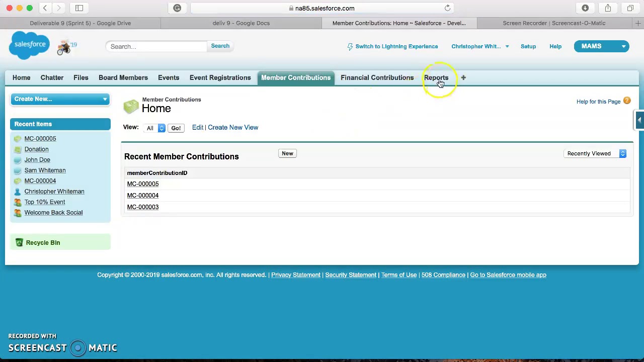Open a new Safari tab

[638, 23]
